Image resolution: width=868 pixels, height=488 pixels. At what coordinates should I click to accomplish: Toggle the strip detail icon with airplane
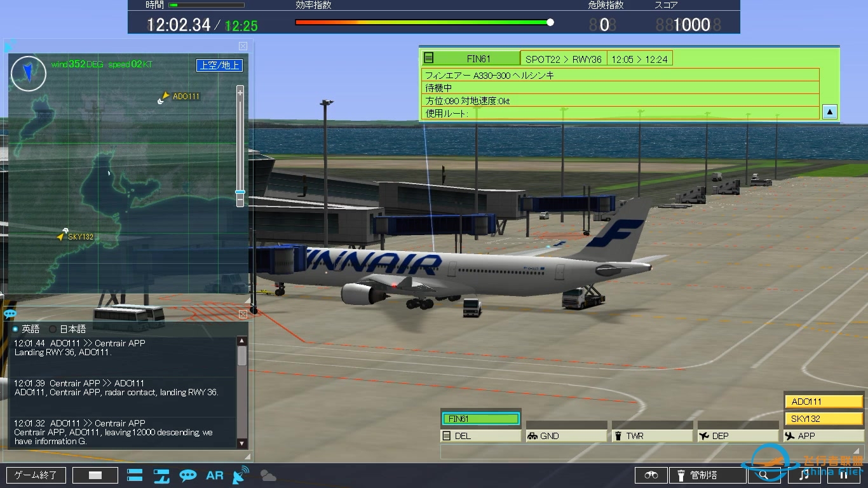(161, 475)
